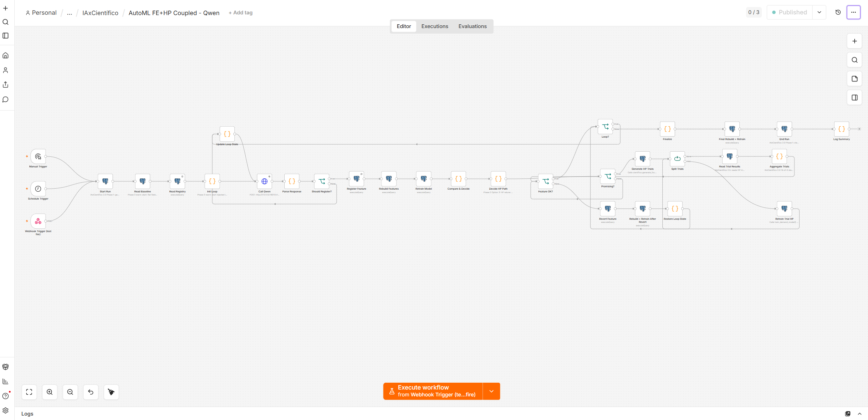Select the Parse Response code node
Screen dimensions: 868x420
pyautogui.click(x=292, y=181)
